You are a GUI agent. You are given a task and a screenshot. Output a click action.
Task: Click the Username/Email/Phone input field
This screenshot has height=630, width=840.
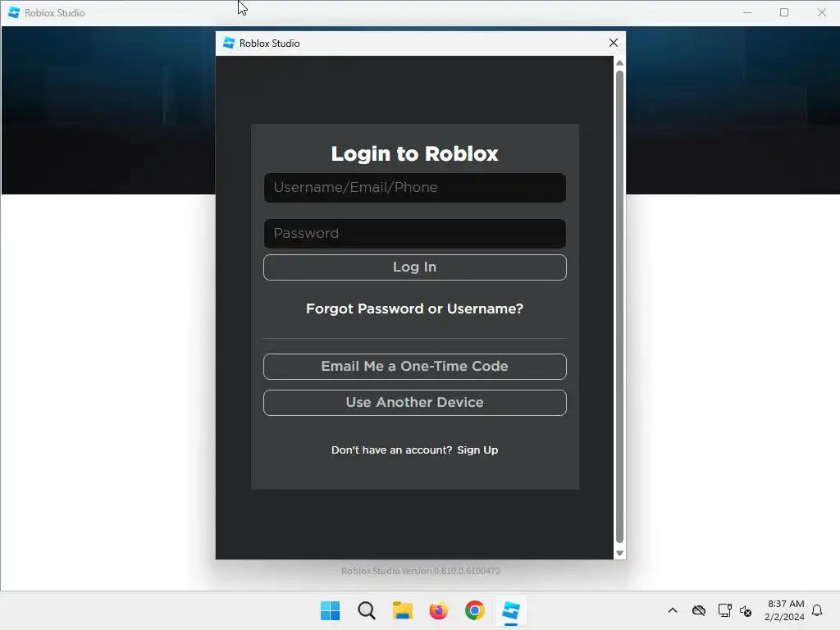tap(414, 188)
